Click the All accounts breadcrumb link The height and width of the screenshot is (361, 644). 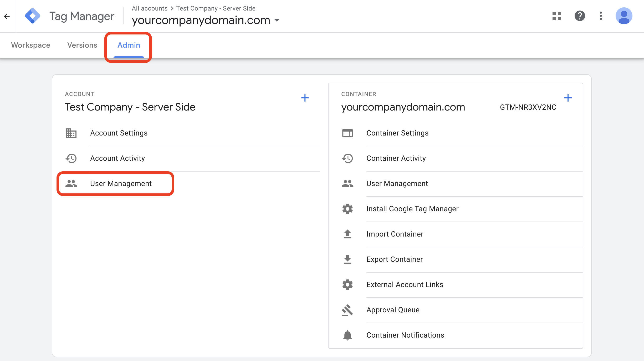(x=149, y=8)
